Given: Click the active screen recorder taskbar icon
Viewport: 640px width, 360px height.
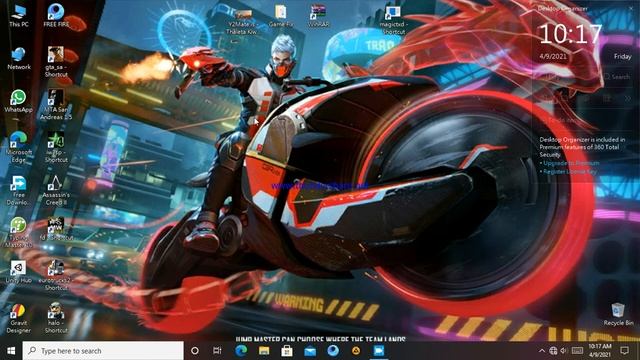Looking at the screenshot, I should coord(379,351).
